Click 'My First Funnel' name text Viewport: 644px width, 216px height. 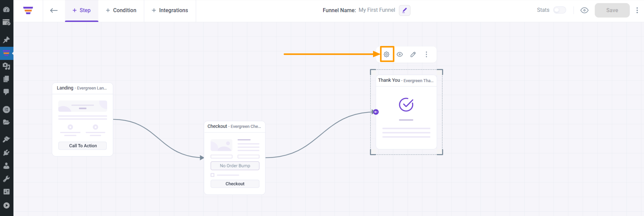click(x=377, y=10)
